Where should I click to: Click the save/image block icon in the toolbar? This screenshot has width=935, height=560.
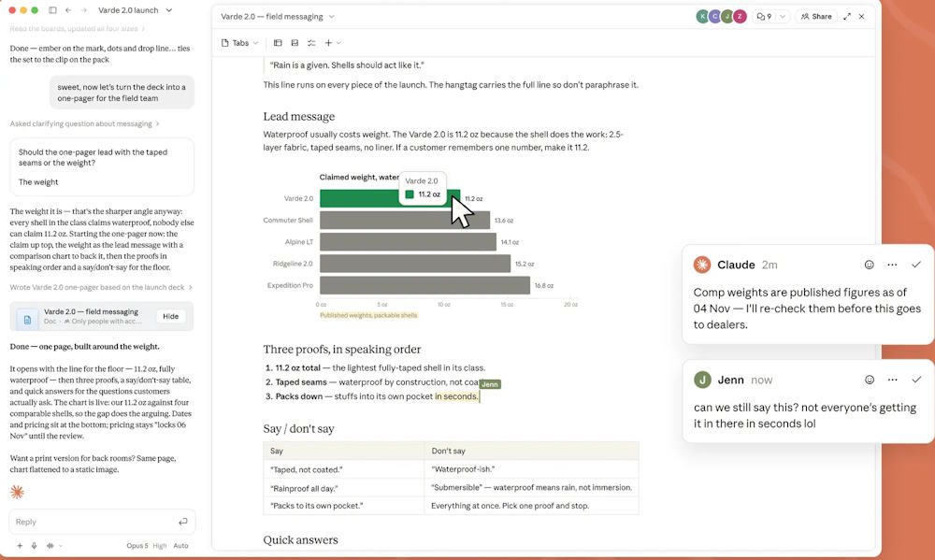click(295, 43)
